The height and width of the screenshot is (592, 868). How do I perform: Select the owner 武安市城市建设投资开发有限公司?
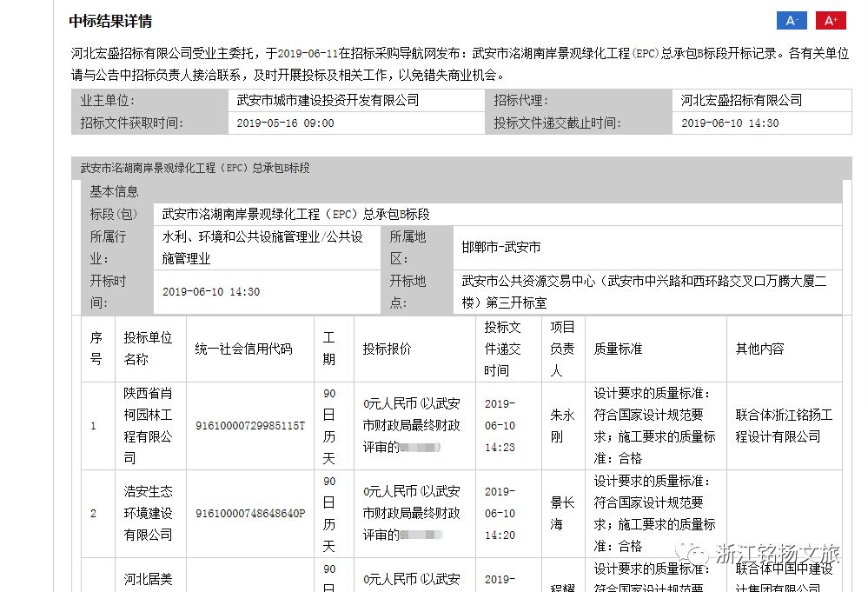[328, 100]
